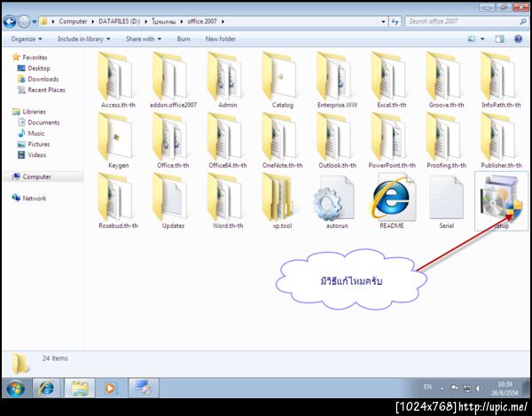Select the setup installer file
This screenshot has width=532, height=416.
501,201
